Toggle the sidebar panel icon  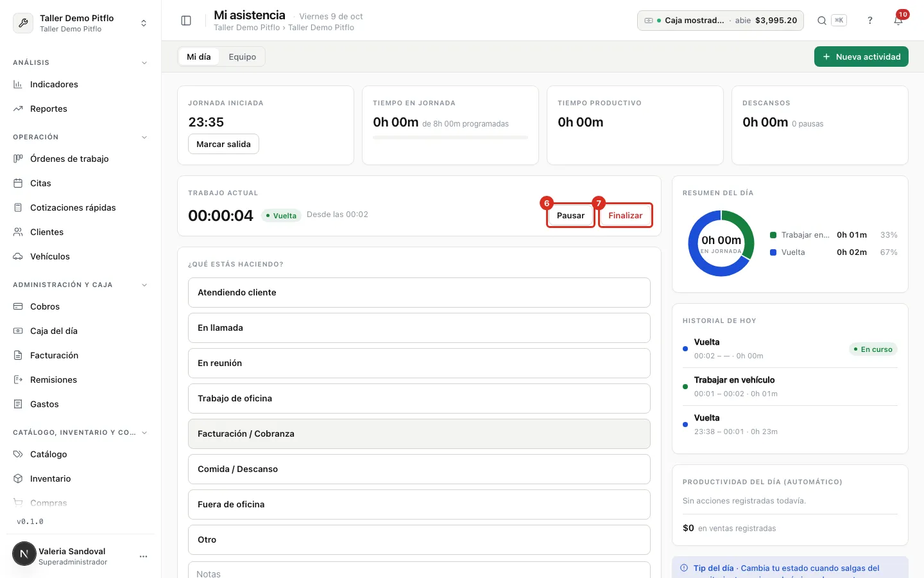pos(186,21)
